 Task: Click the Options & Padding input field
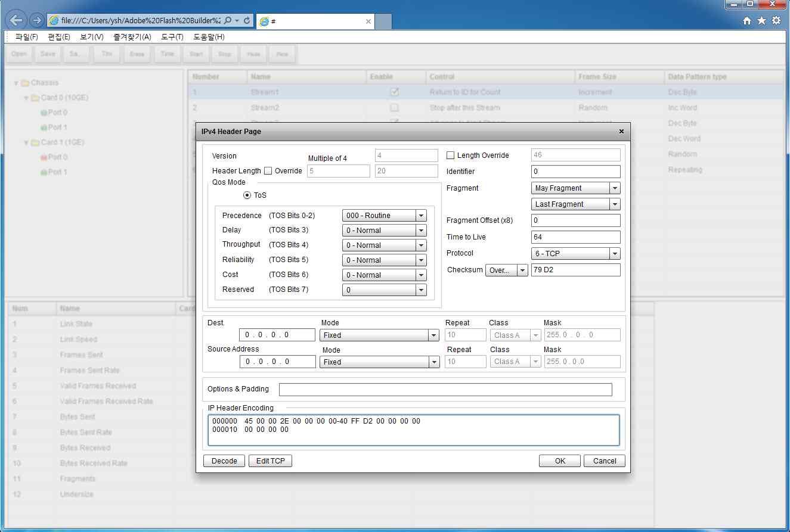[445, 390]
